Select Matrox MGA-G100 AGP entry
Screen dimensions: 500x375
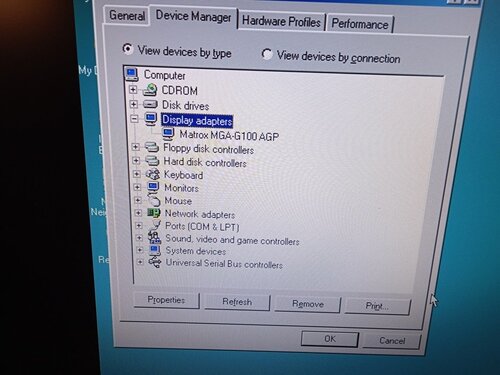tap(229, 136)
